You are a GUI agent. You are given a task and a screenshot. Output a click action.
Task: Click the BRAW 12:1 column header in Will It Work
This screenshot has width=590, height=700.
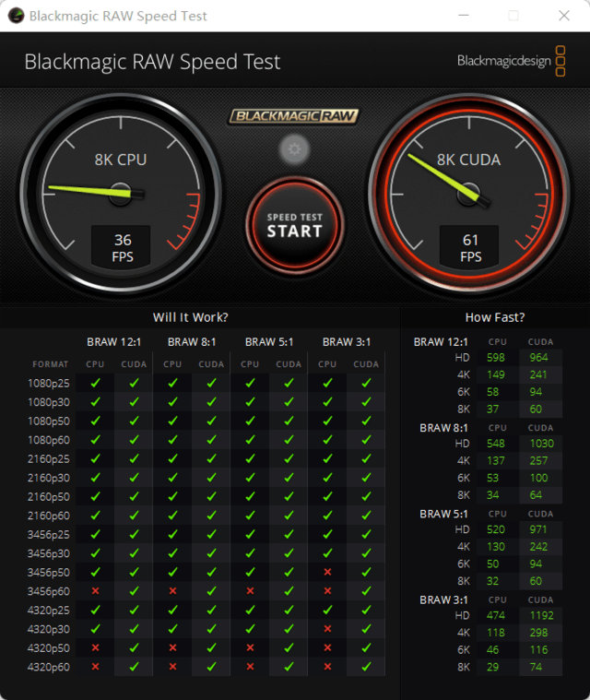[114, 342]
